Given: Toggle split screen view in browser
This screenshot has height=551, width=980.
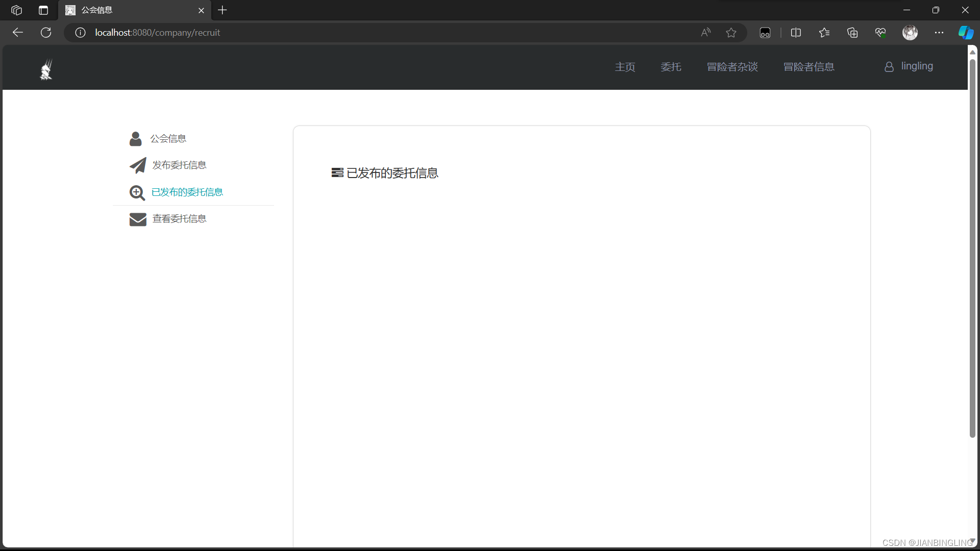Looking at the screenshot, I should click(796, 33).
